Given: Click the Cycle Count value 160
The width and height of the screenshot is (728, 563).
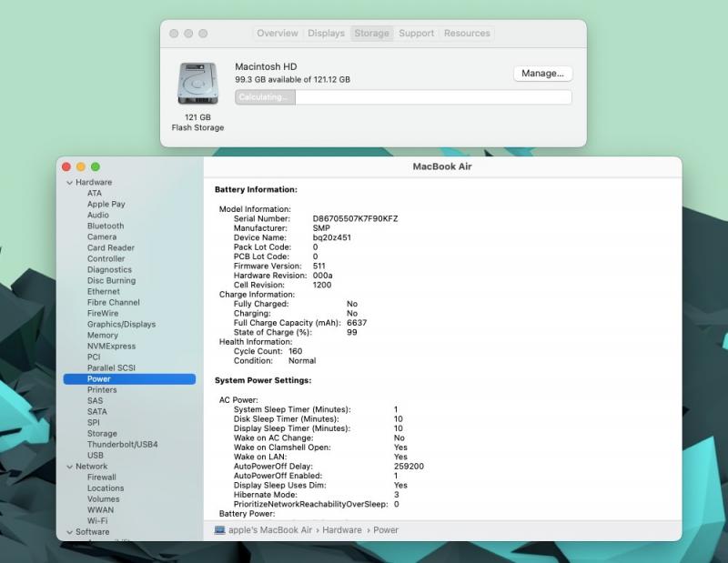Looking at the screenshot, I should 295,351.
